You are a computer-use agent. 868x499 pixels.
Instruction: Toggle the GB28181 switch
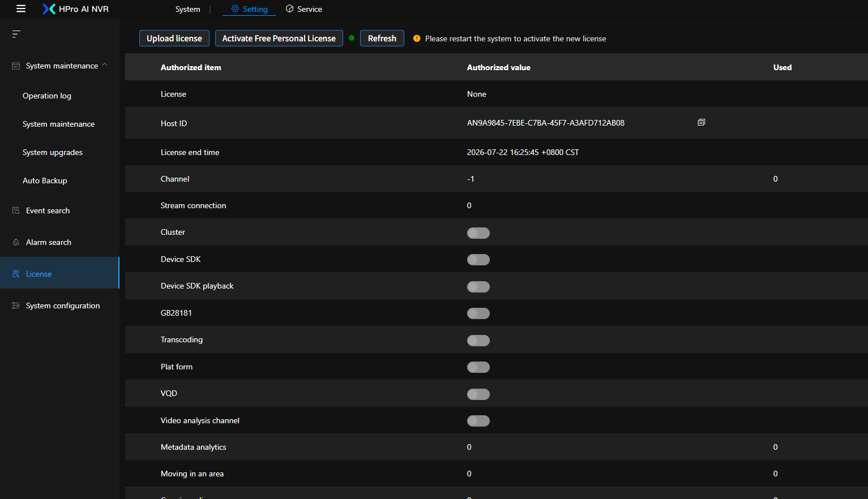point(478,313)
